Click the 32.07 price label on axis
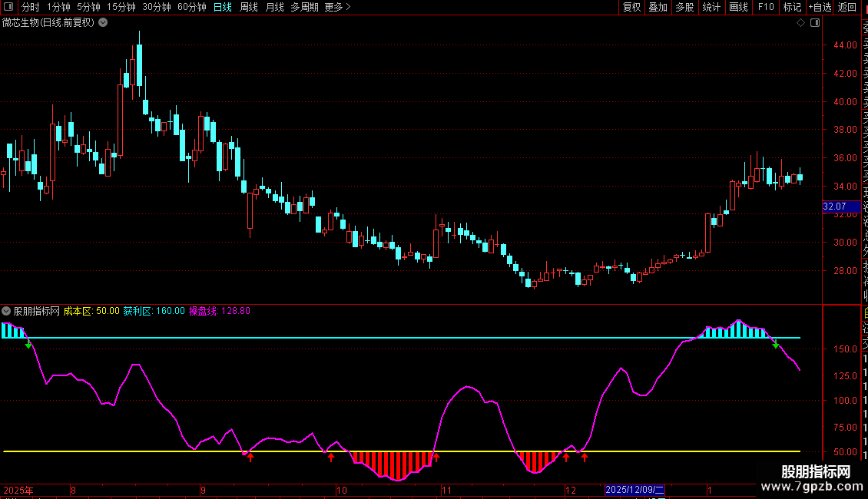The height and width of the screenshot is (499, 868). pos(834,207)
